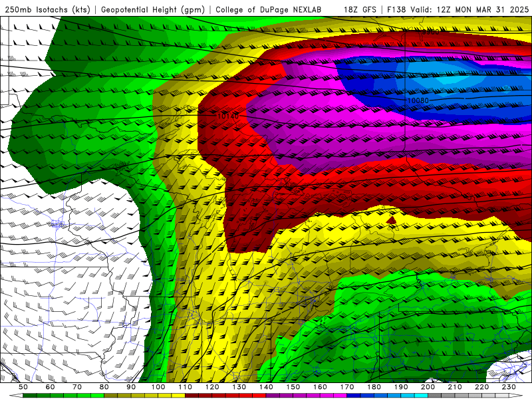Click legend number 160
The height and width of the screenshot is (399, 532).
point(320,387)
